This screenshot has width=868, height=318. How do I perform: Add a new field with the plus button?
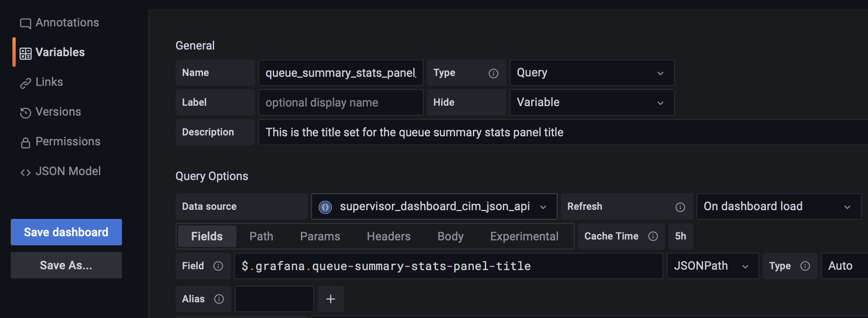tap(331, 299)
